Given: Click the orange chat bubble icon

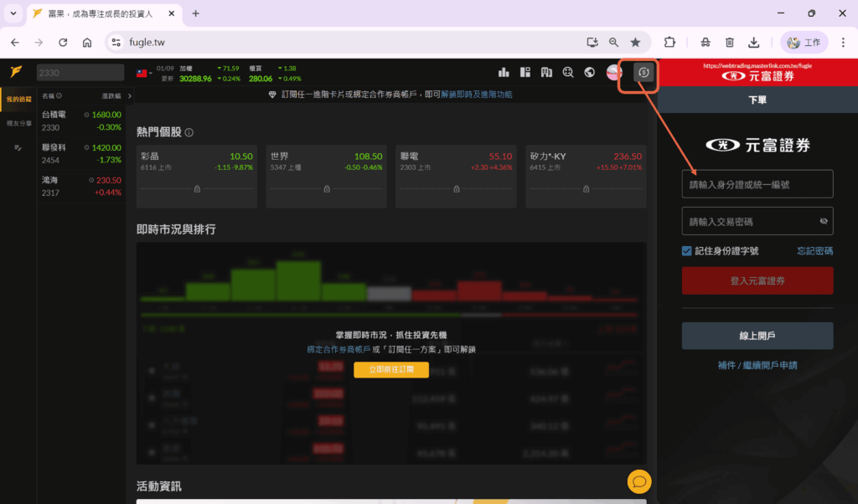Looking at the screenshot, I should pos(639,481).
